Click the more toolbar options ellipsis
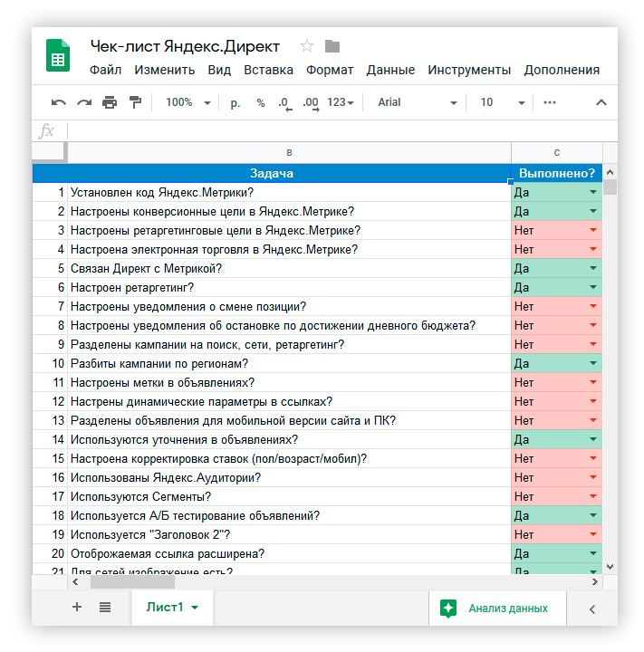Image resolution: width=644 pixels, height=652 pixels. tap(550, 102)
